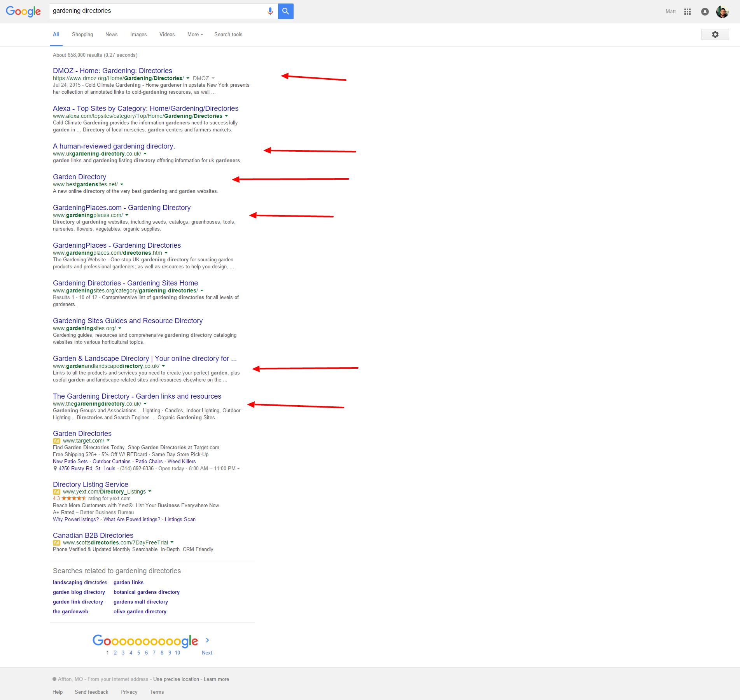Image resolution: width=740 pixels, height=700 pixels.
Task: Switch to the Shopping tab
Action: click(x=82, y=35)
